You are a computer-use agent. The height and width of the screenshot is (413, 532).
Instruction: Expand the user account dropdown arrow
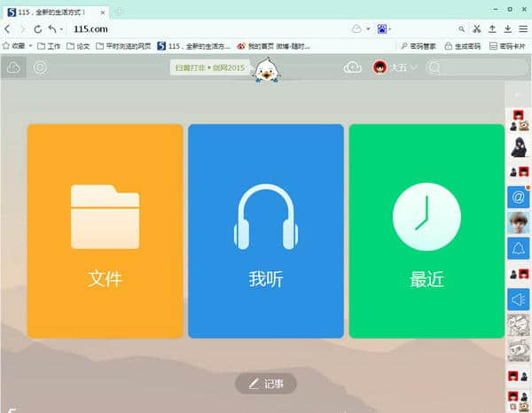tap(413, 68)
